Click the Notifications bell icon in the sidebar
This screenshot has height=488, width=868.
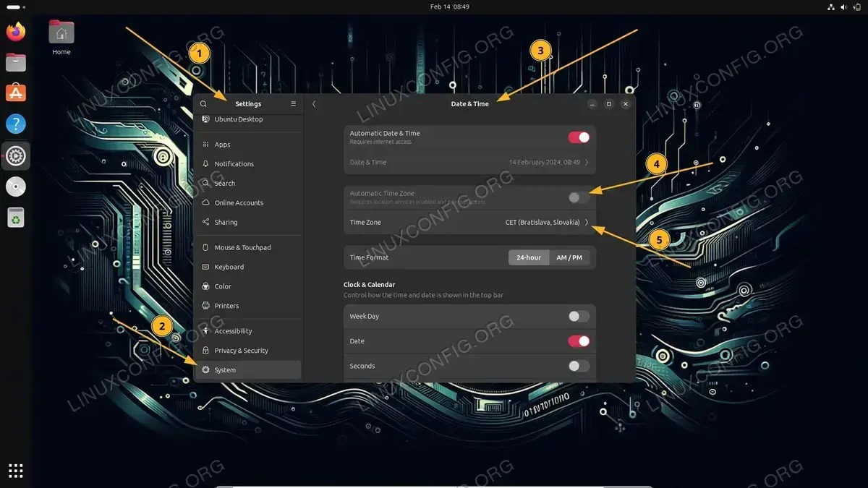click(205, 163)
